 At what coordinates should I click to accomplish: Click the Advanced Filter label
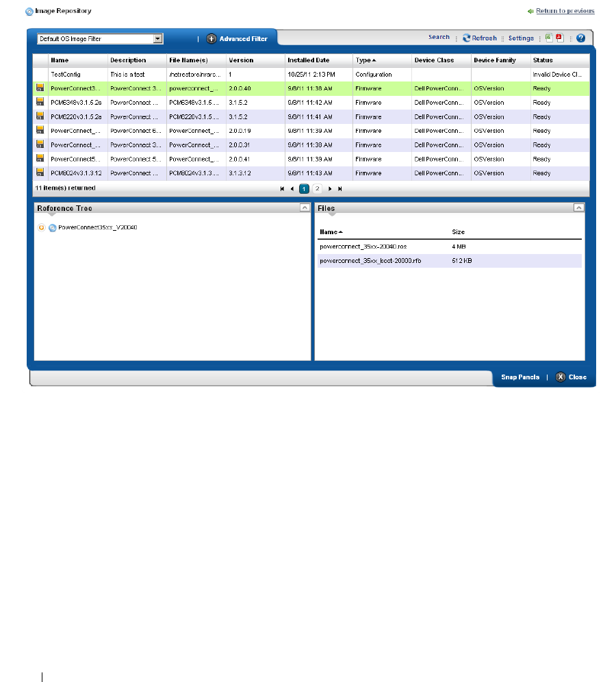[x=244, y=39]
